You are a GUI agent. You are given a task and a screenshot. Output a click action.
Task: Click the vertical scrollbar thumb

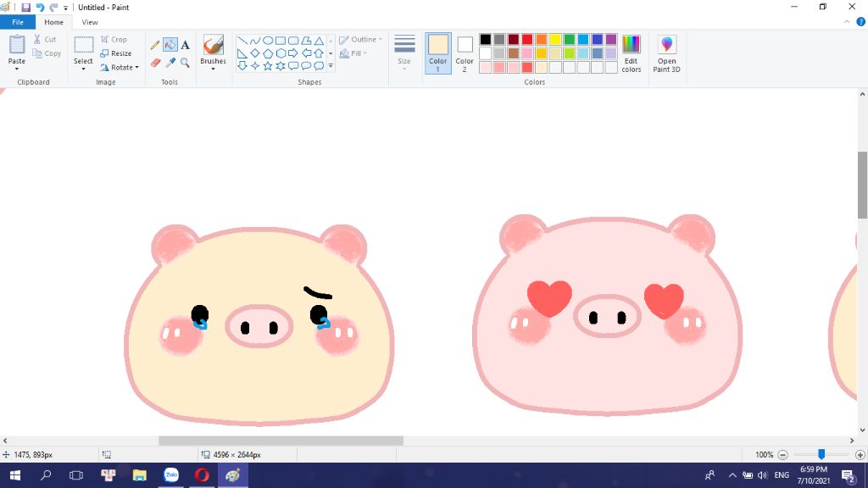click(x=862, y=185)
